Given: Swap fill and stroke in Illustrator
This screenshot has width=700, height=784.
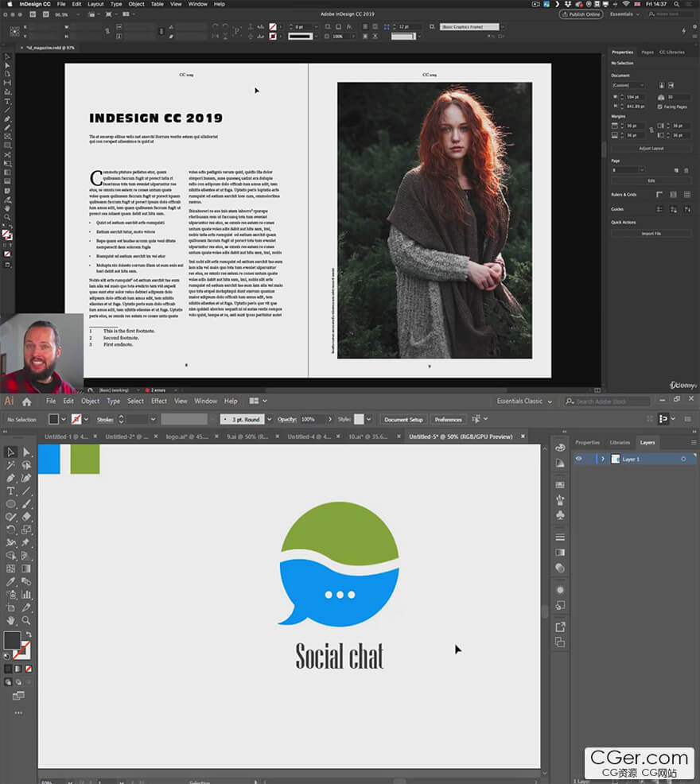Looking at the screenshot, I should (29, 634).
